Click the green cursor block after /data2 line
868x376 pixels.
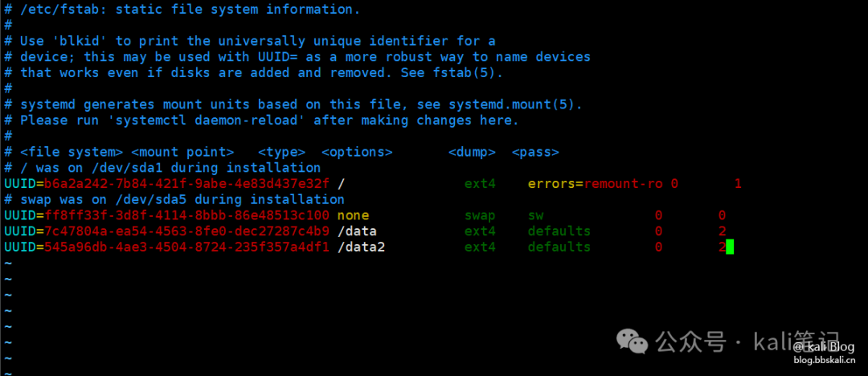click(730, 247)
